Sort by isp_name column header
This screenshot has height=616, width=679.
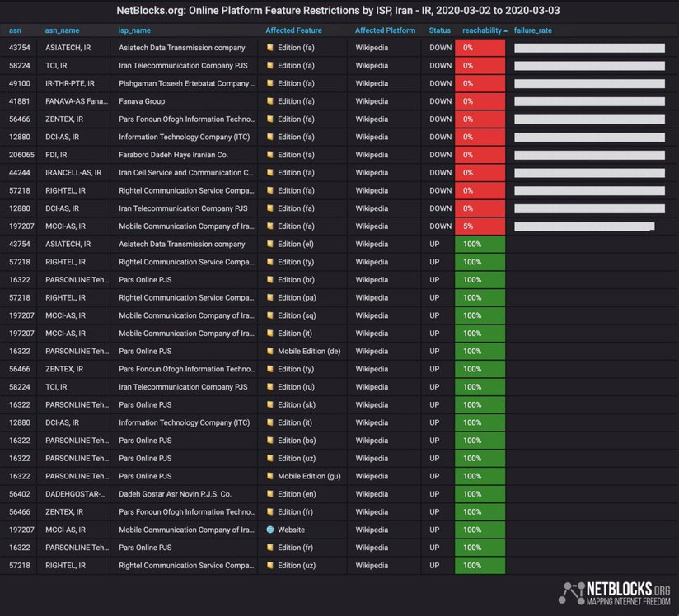point(134,30)
